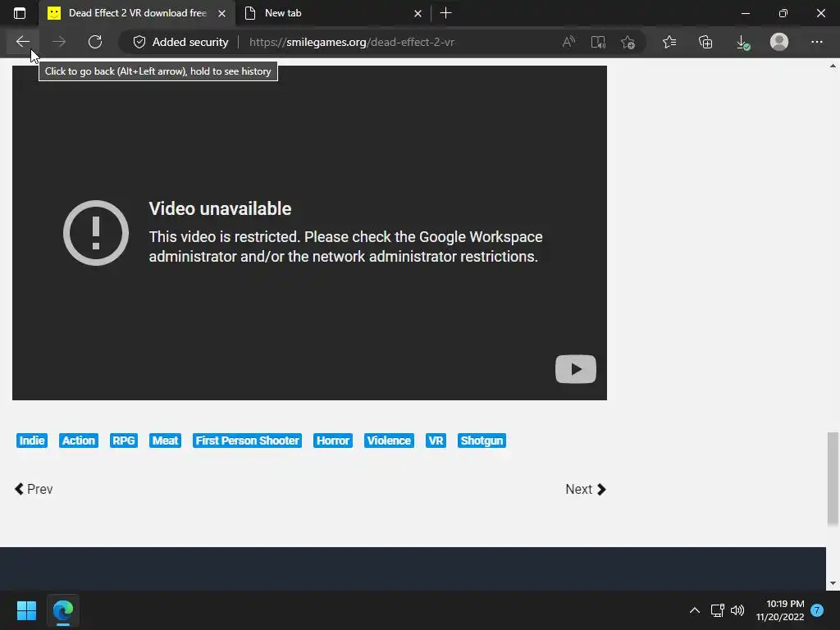Go to the Next post link
The width and height of the screenshot is (840, 630).
[586, 489]
